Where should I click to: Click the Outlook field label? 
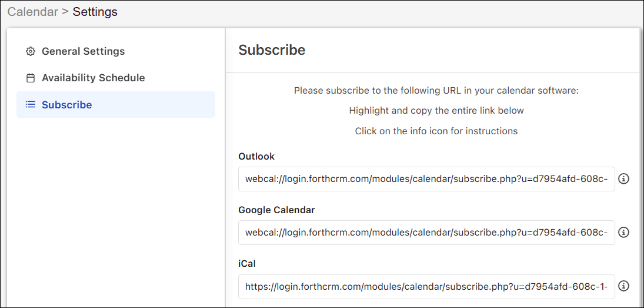(x=256, y=156)
